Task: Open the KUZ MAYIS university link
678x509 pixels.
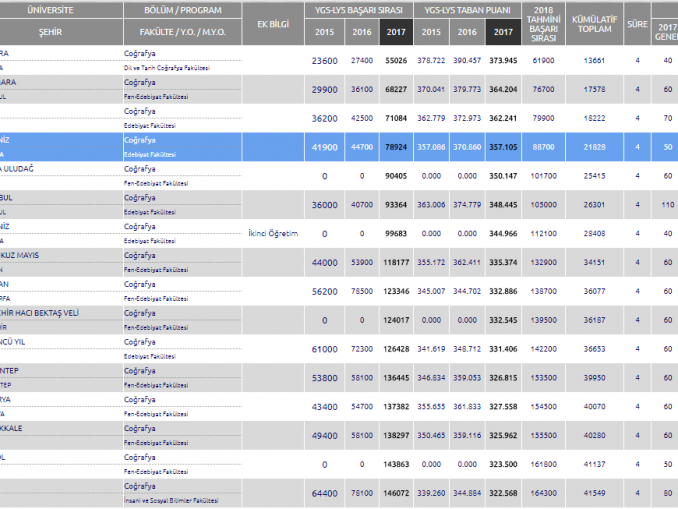Action: [x=25, y=255]
